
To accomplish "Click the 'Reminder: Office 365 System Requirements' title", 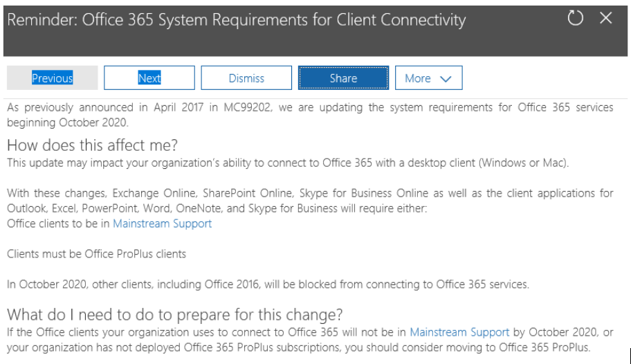I will pos(236,20).
